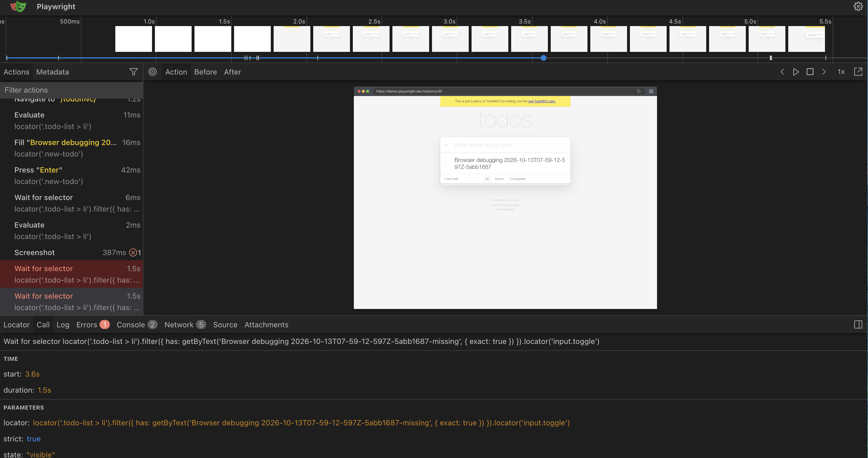
Task: Open the Locator tab
Action: 17,325
